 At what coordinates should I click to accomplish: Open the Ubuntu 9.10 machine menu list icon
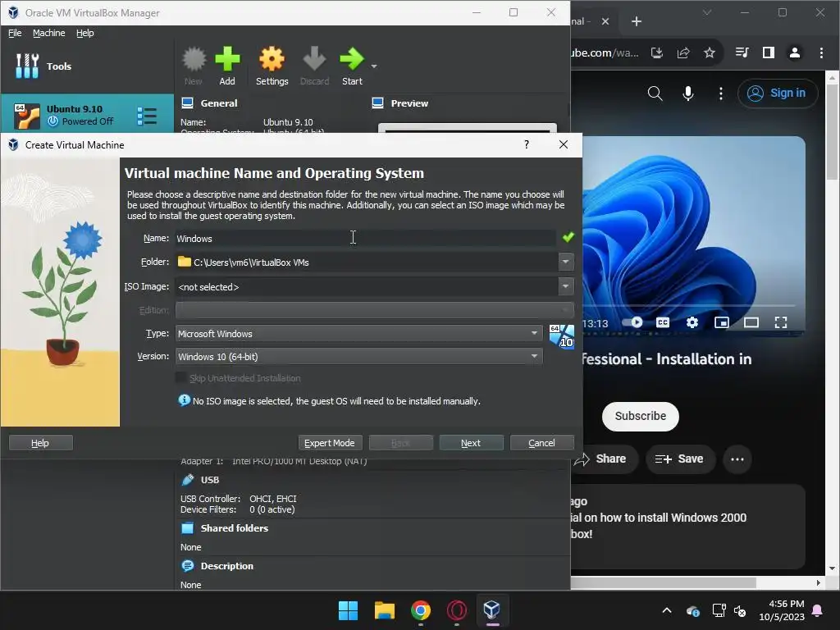pyautogui.click(x=147, y=116)
